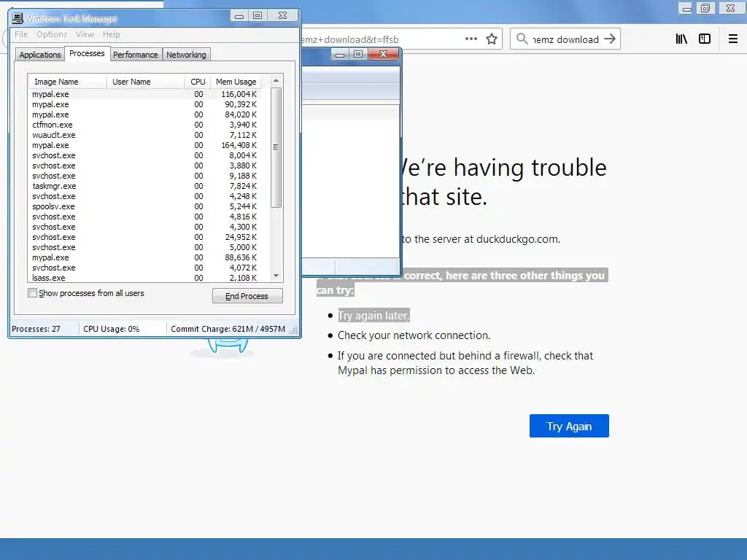The width and height of the screenshot is (747, 560).
Task: Minimize the small dialog behind Task Manager
Action: (x=340, y=54)
